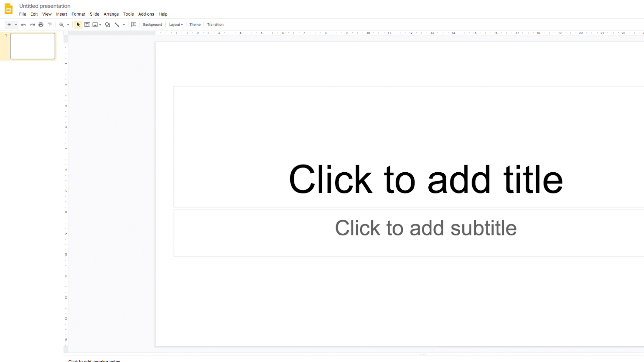Open the Slide menu
Viewport: 644px width, 362px height.
coord(94,14)
